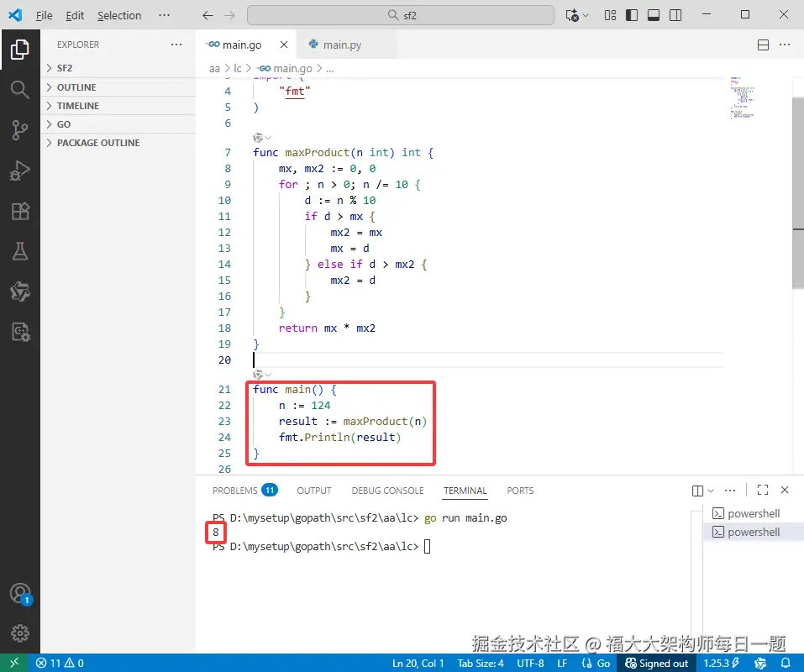This screenshot has height=672, width=804.
Task: Switch to the PROBLEMS panel tab
Action: pyautogui.click(x=244, y=491)
